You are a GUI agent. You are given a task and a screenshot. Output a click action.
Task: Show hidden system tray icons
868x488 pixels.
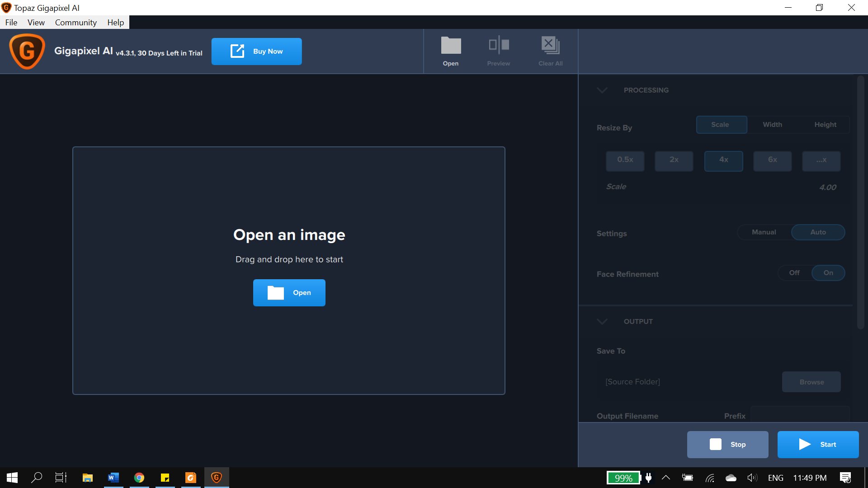(666, 478)
